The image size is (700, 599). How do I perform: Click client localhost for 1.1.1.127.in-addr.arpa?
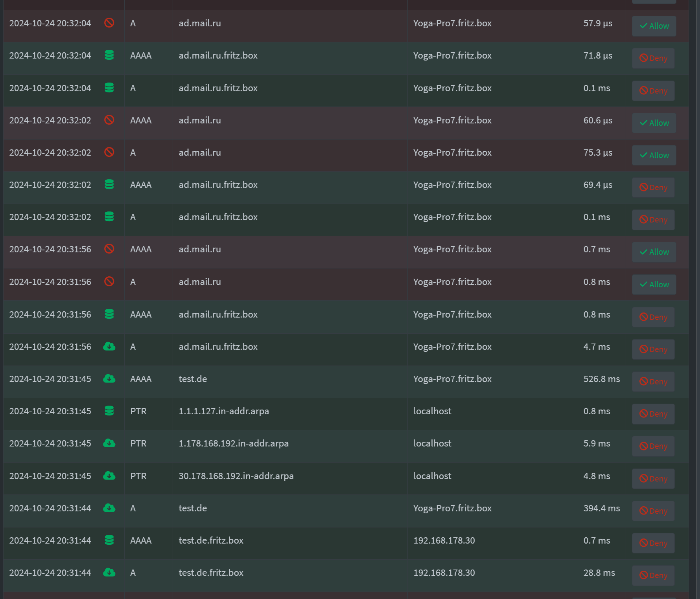432,411
